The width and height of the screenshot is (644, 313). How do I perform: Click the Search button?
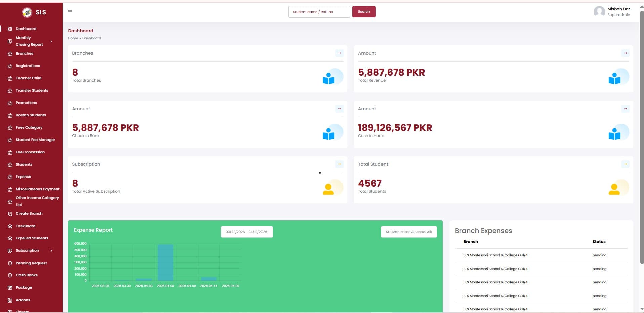coord(364,12)
